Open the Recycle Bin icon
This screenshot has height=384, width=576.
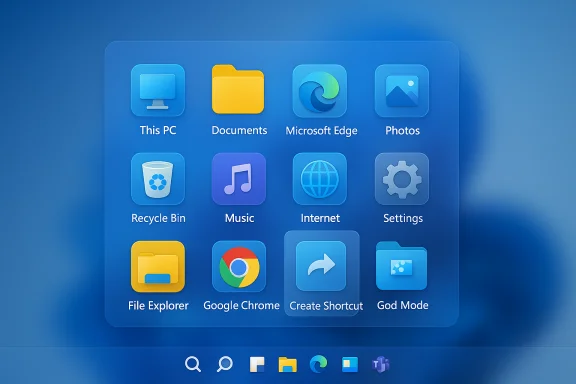158,179
